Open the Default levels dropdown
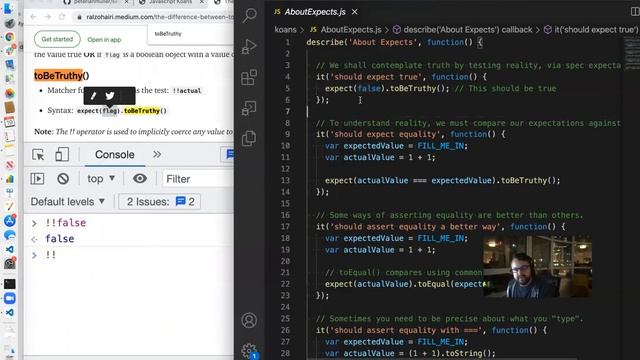Image resolution: width=640 pixels, height=360 pixels. point(68,202)
